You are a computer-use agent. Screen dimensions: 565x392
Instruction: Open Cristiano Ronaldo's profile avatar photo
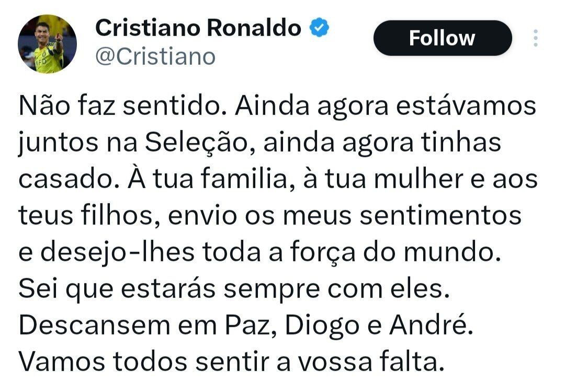click(48, 44)
